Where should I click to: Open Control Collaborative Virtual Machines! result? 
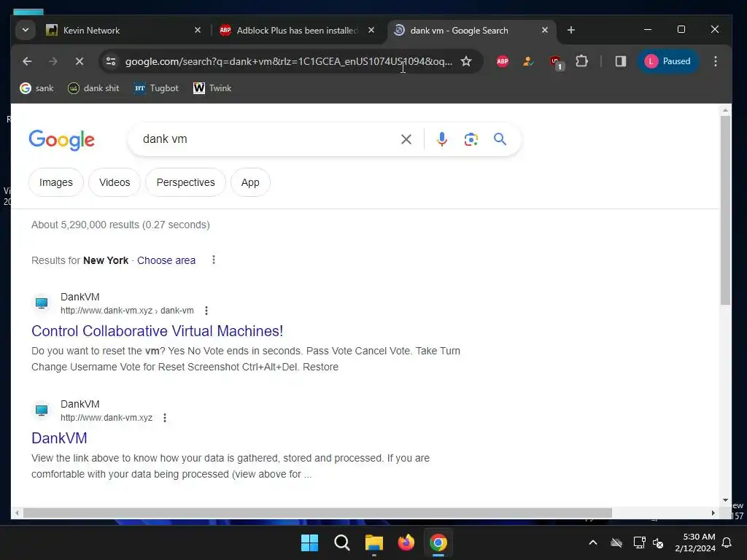[x=158, y=331]
